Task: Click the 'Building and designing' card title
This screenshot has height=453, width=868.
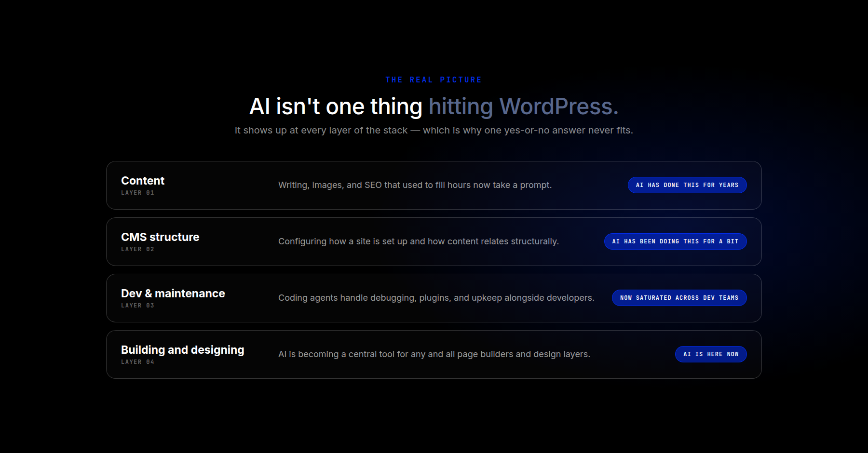Action: coord(183,350)
